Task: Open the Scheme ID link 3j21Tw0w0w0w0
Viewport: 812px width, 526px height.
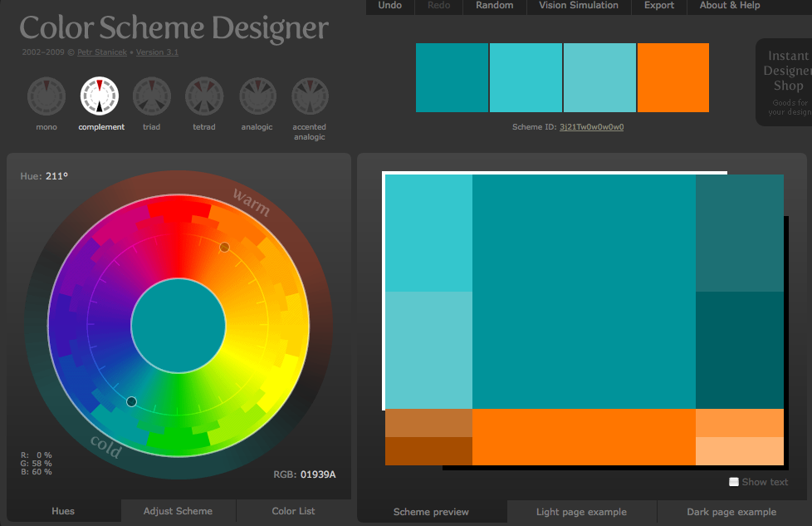Action: click(592, 127)
